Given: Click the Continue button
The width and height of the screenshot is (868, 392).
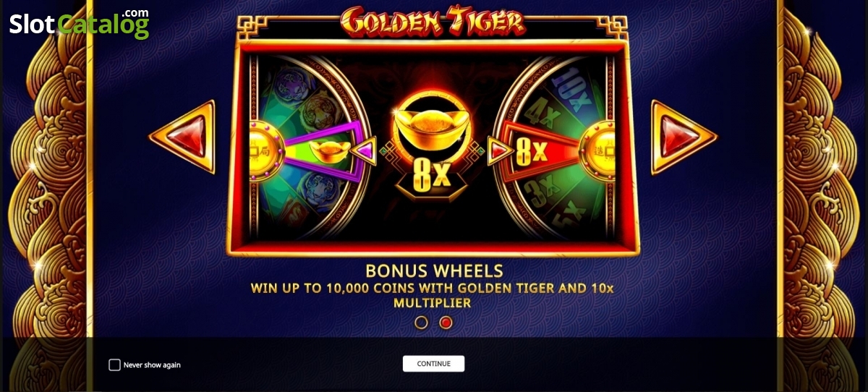Looking at the screenshot, I should point(433,364).
